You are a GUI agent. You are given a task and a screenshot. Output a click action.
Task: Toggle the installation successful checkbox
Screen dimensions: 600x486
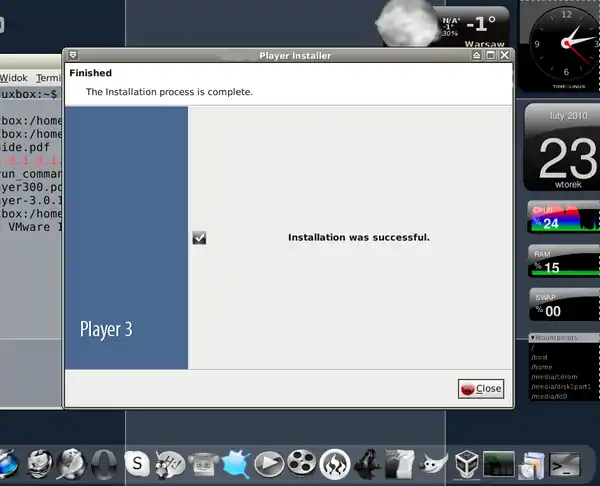[x=199, y=238]
